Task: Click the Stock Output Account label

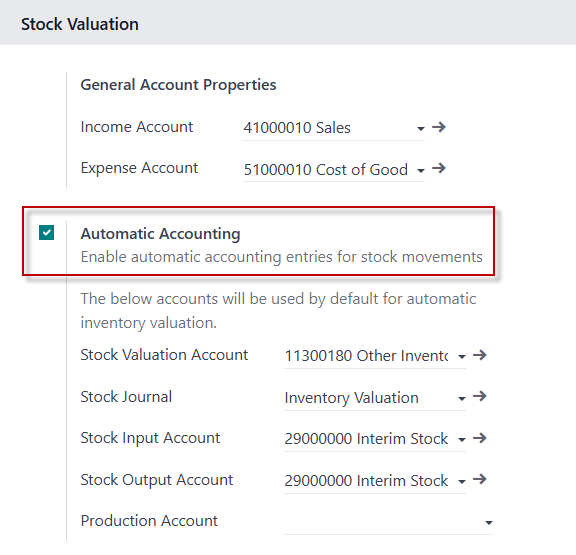Action: pos(156,480)
